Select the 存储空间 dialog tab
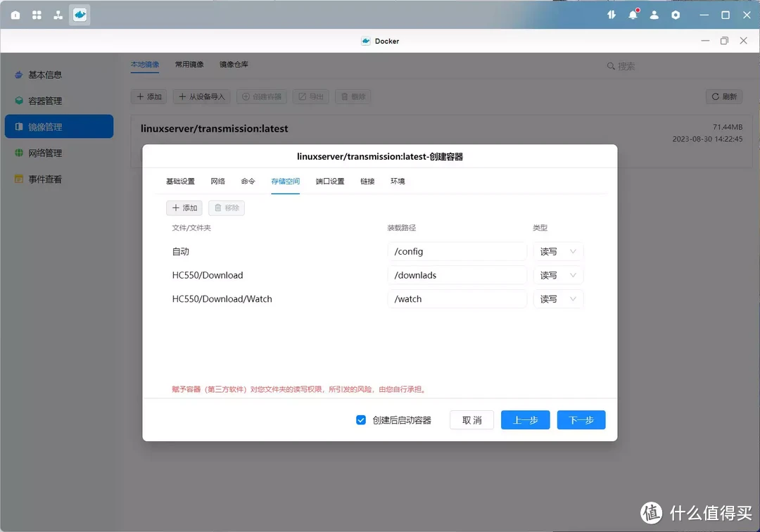760x532 pixels. tap(286, 182)
